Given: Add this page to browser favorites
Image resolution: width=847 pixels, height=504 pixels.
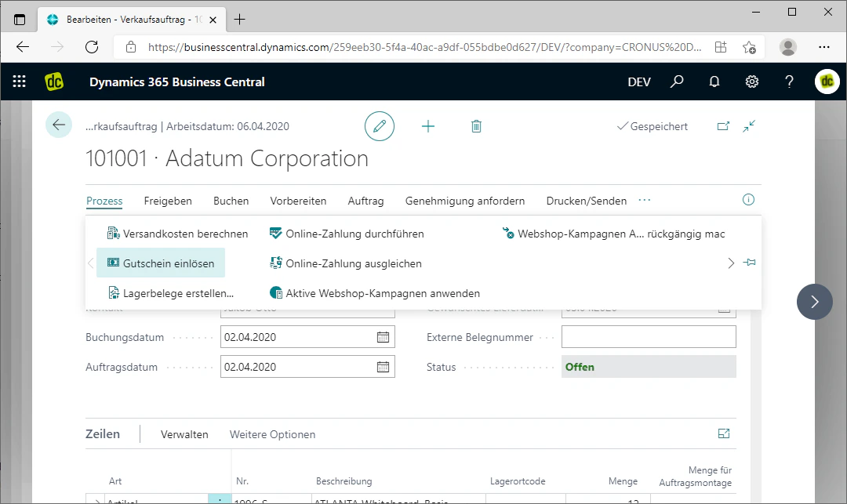Looking at the screenshot, I should (749, 47).
